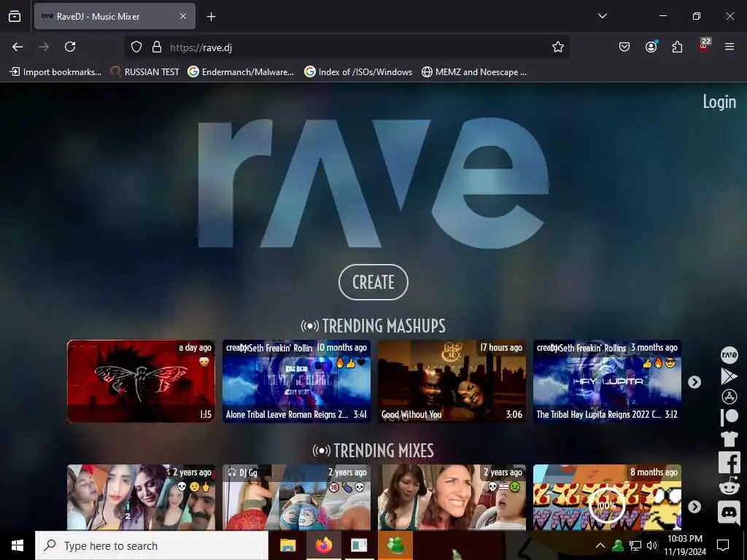Open the Firefox hamburger menu
The image size is (747, 560).
(x=729, y=47)
